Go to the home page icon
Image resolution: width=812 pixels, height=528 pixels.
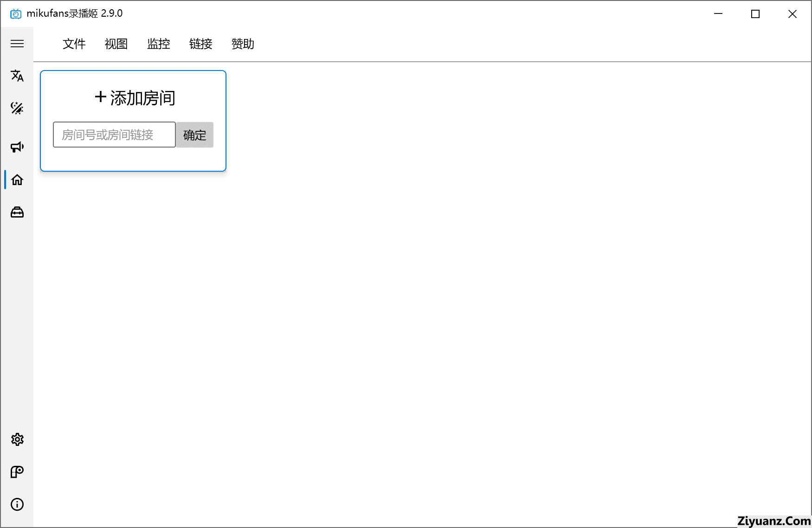[x=17, y=180]
